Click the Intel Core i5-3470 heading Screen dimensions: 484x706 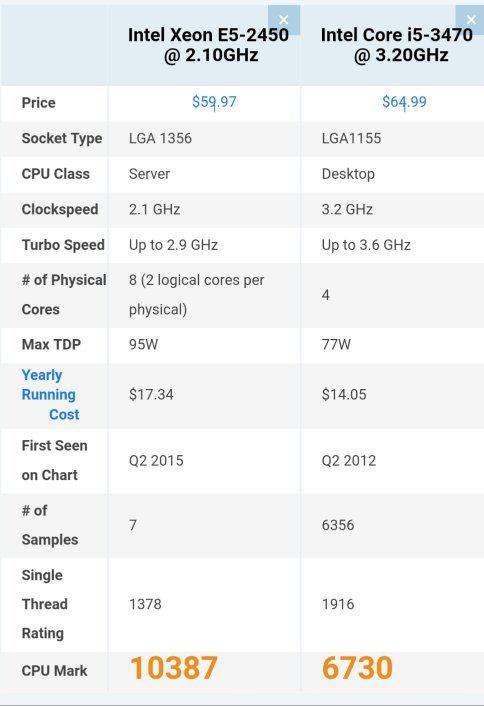coord(397,45)
